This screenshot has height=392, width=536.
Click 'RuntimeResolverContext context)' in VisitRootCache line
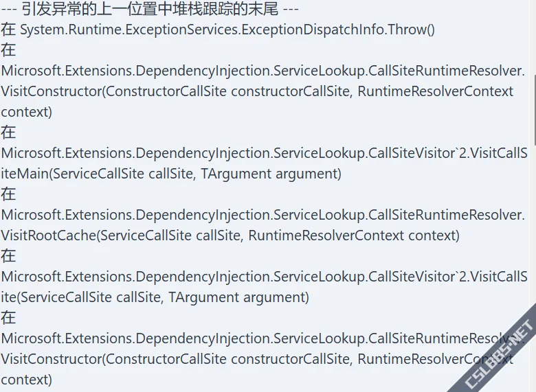click(x=354, y=235)
